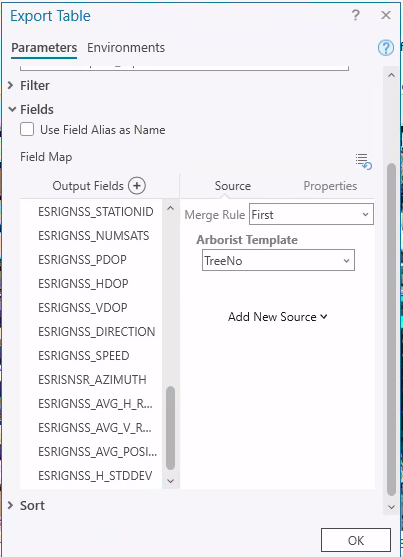Click the field list scroll up arrow

[x=171, y=208]
